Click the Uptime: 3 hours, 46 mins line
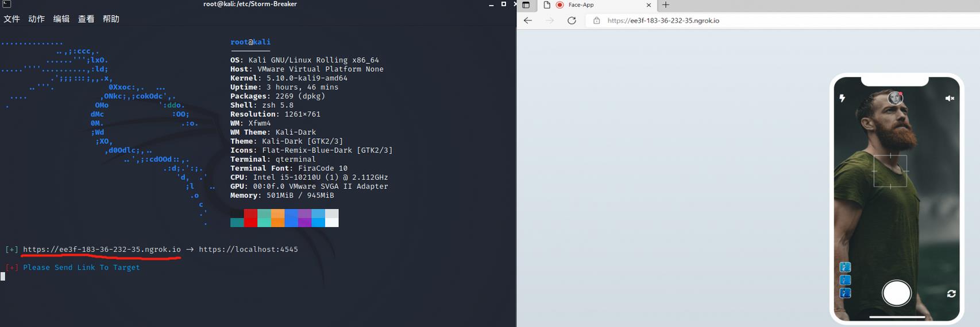Viewport: 980px width, 327px height. 284,87
